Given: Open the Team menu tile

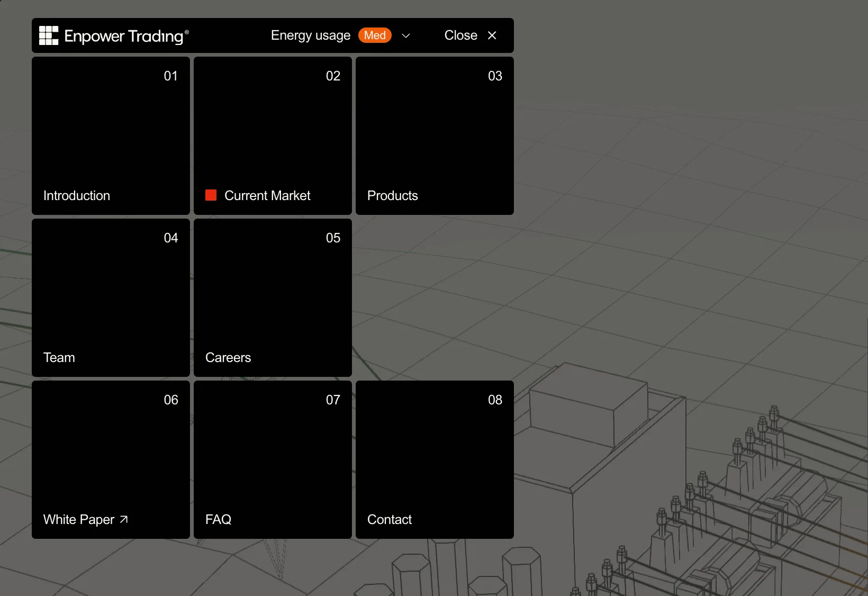Looking at the screenshot, I should [111, 297].
